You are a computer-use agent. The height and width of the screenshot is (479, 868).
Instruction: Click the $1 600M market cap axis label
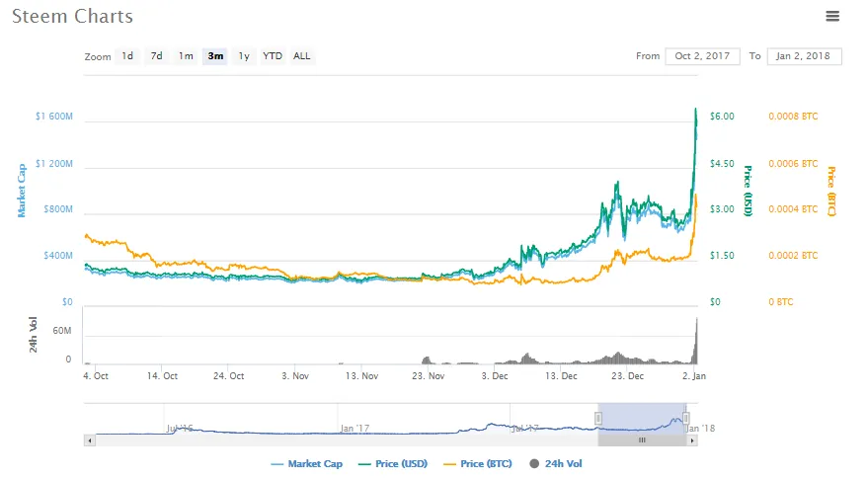[54, 117]
